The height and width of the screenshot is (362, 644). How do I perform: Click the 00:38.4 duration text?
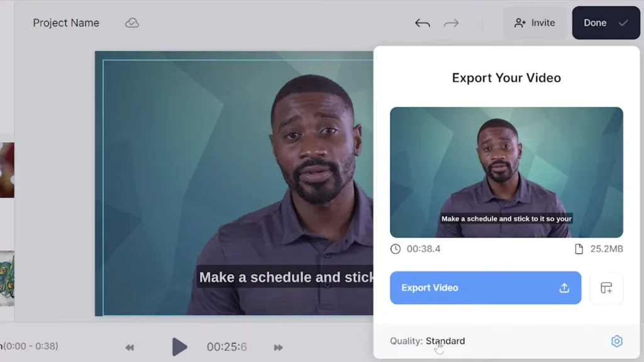423,249
